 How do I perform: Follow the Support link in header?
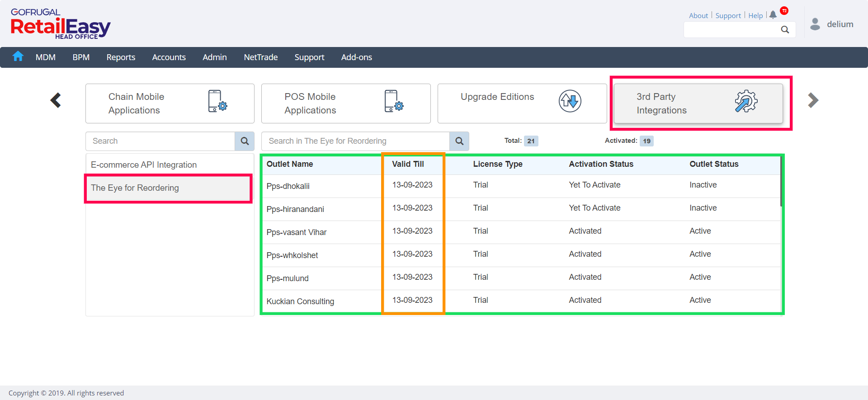tap(728, 15)
